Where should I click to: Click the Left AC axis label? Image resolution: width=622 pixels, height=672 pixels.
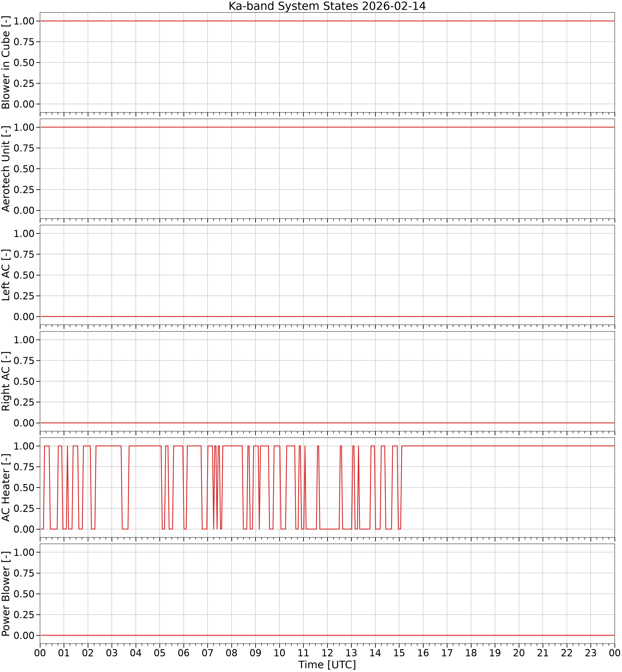(6, 275)
